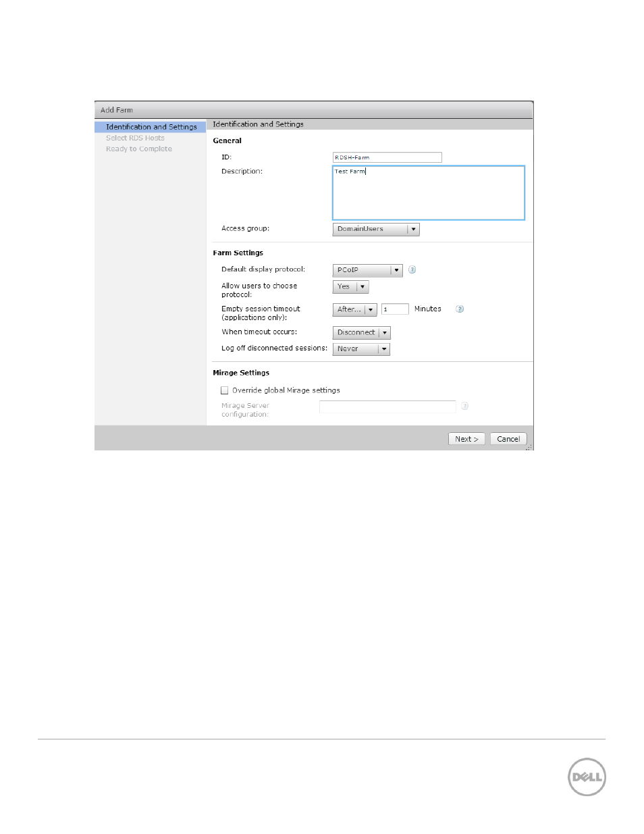This screenshot has height=834, width=644.
Task: Click the Mirage Settings section heading
Action: [x=241, y=373]
